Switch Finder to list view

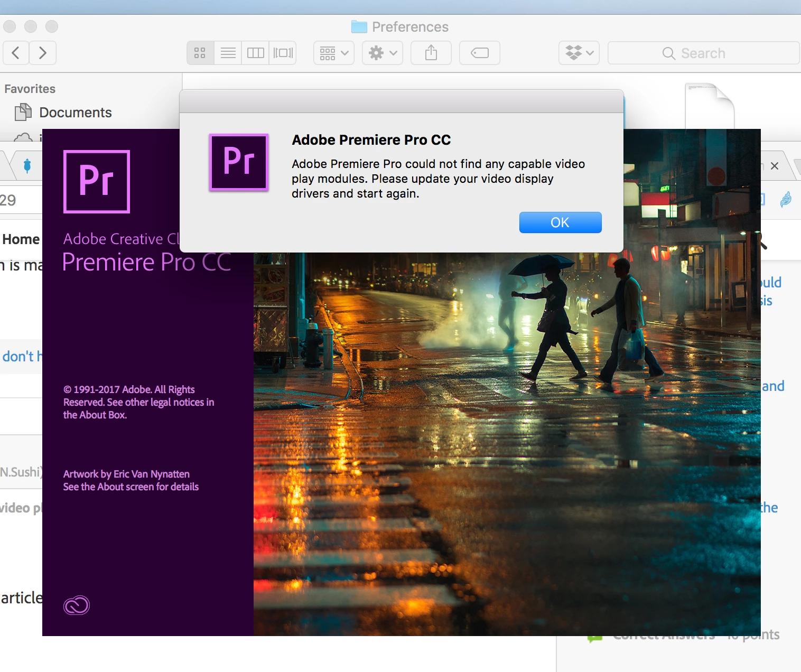click(x=228, y=53)
